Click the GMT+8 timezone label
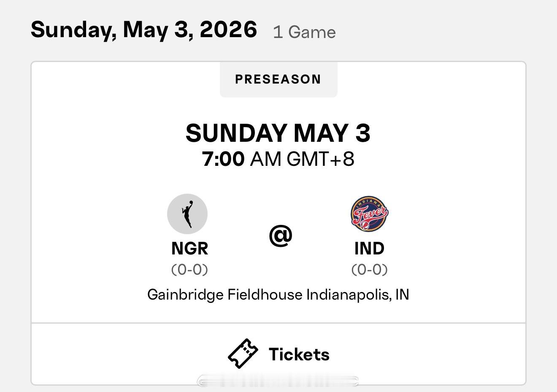The height and width of the screenshot is (392, 557). (x=320, y=159)
